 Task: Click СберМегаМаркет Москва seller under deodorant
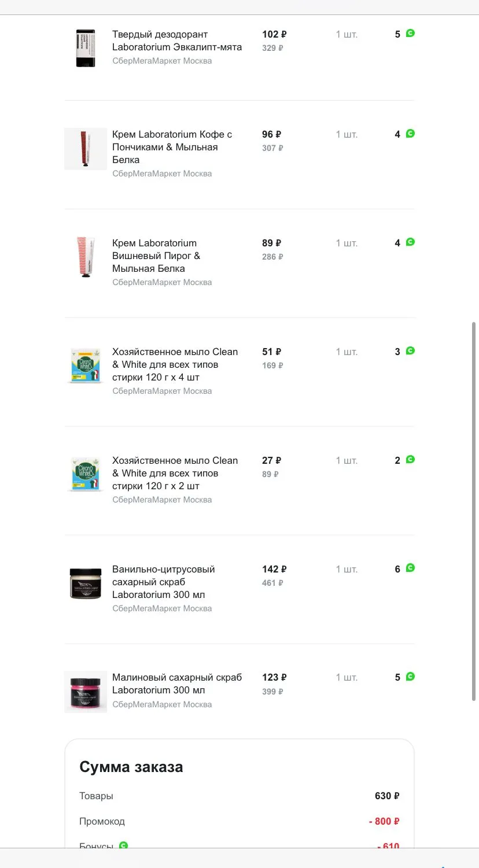[162, 61]
